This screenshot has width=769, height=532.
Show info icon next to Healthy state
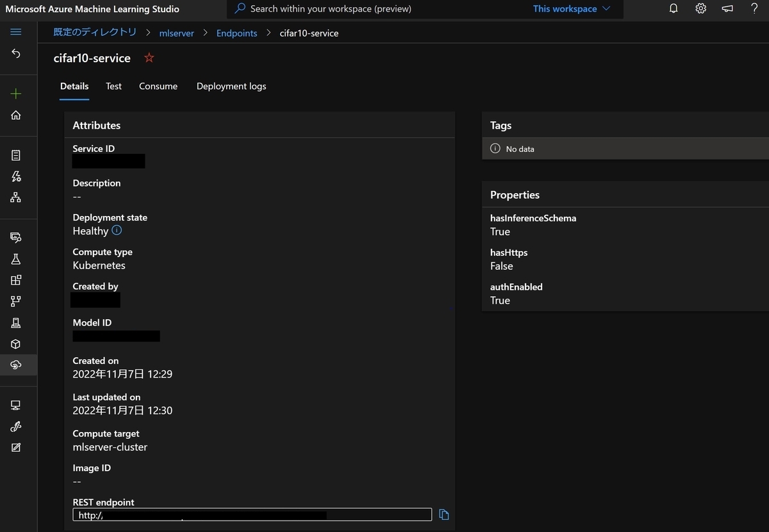117,230
